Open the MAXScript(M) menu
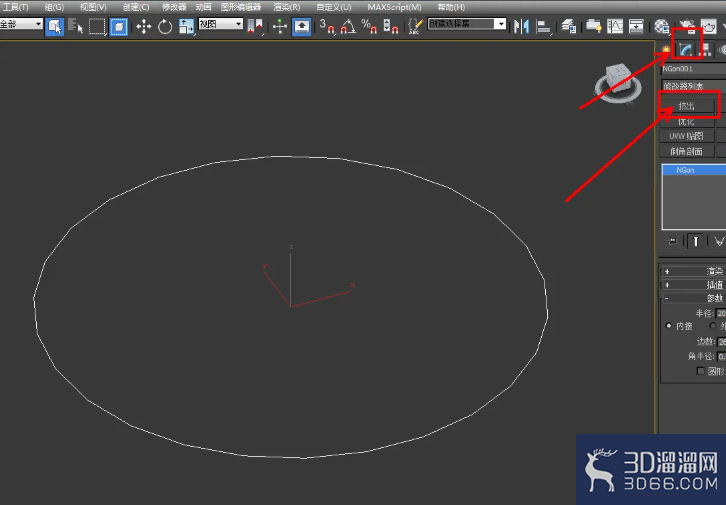The width and height of the screenshot is (726, 505). click(x=394, y=7)
